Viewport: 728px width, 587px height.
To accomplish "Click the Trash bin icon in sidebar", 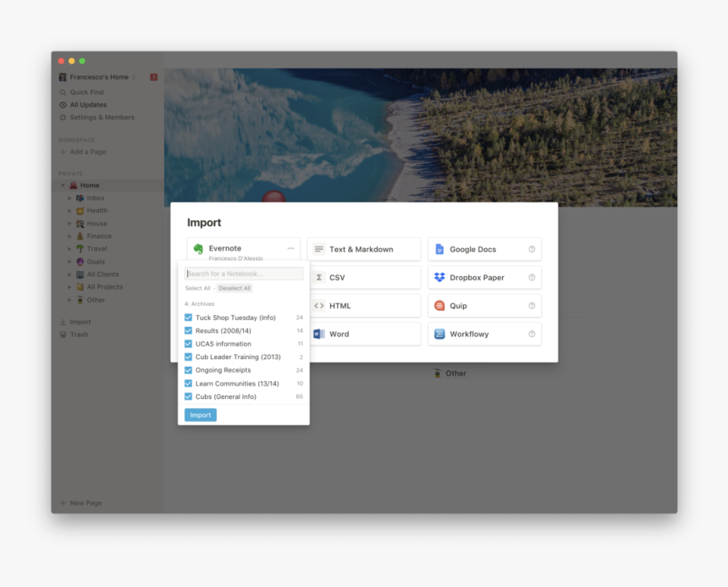I will [63, 335].
